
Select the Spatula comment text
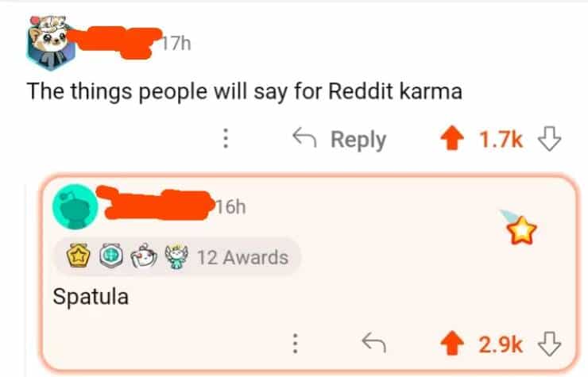[91, 297]
